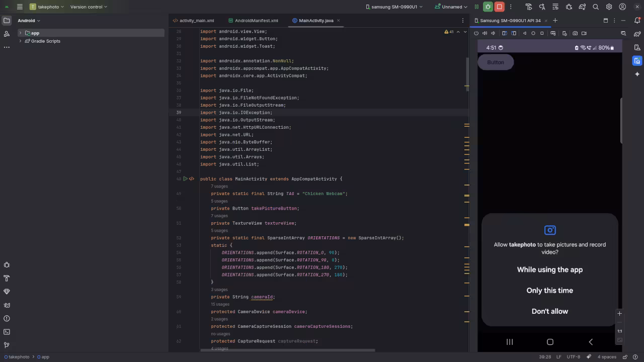Open the Version control dropdown

click(x=89, y=7)
